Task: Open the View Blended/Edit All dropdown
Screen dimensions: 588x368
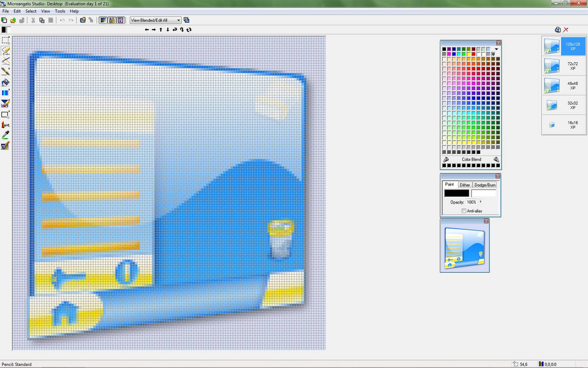Action: (178, 20)
